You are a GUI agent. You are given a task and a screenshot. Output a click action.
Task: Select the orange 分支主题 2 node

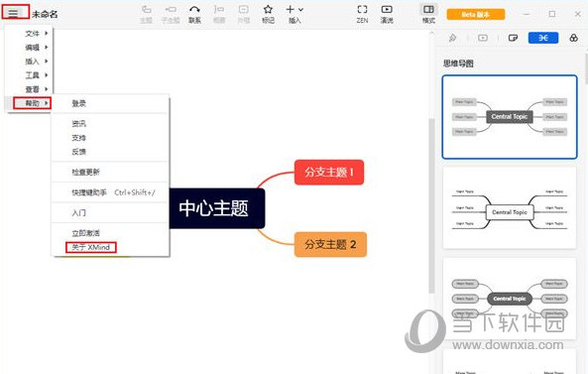(x=330, y=245)
